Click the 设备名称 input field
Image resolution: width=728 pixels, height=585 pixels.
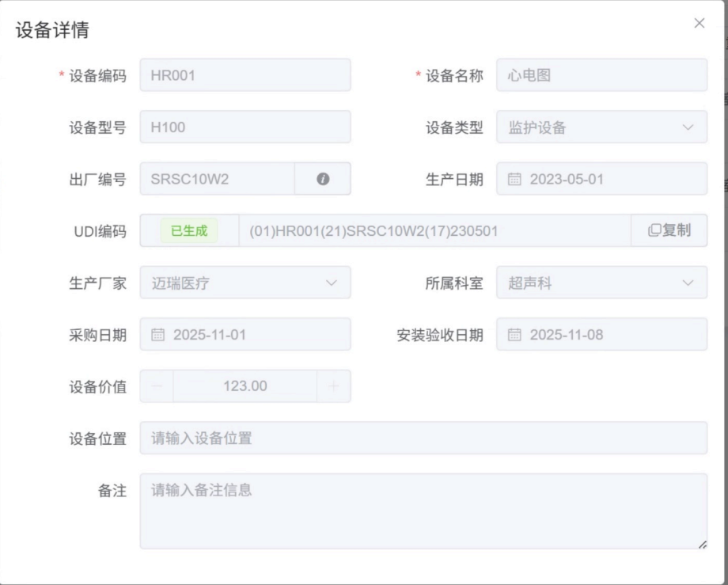(x=601, y=75)
